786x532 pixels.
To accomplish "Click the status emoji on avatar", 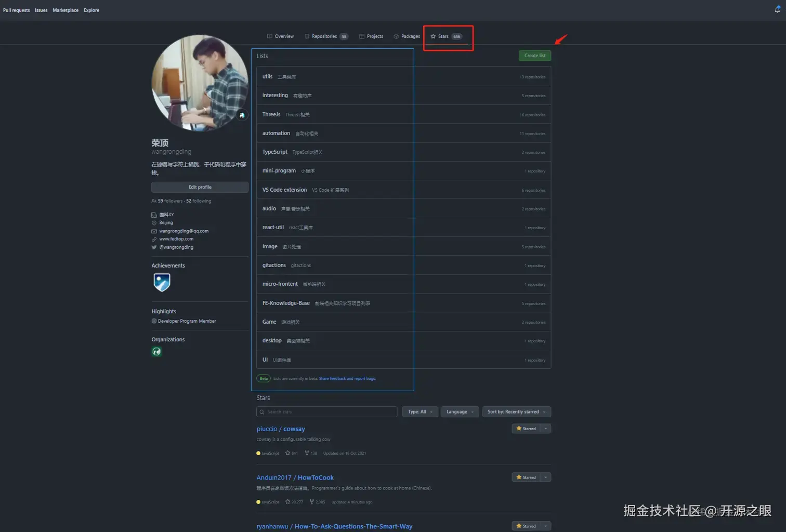I will pos(242,115).
